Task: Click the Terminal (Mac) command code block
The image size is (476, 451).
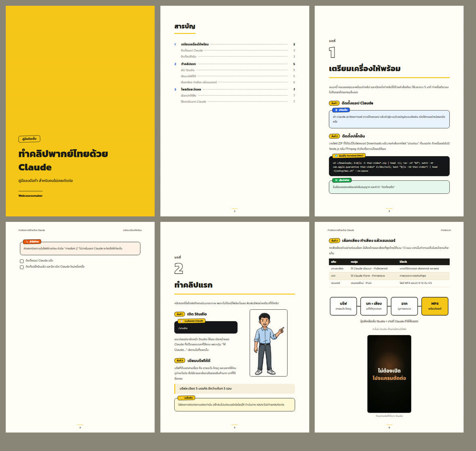Action: [389, 166]
